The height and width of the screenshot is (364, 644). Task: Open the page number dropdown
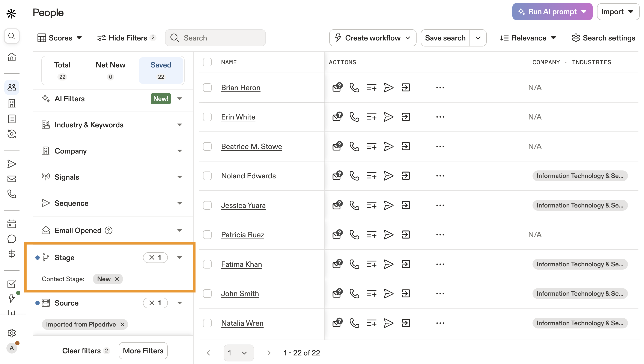pyautogui.click(x=239, y=353)
